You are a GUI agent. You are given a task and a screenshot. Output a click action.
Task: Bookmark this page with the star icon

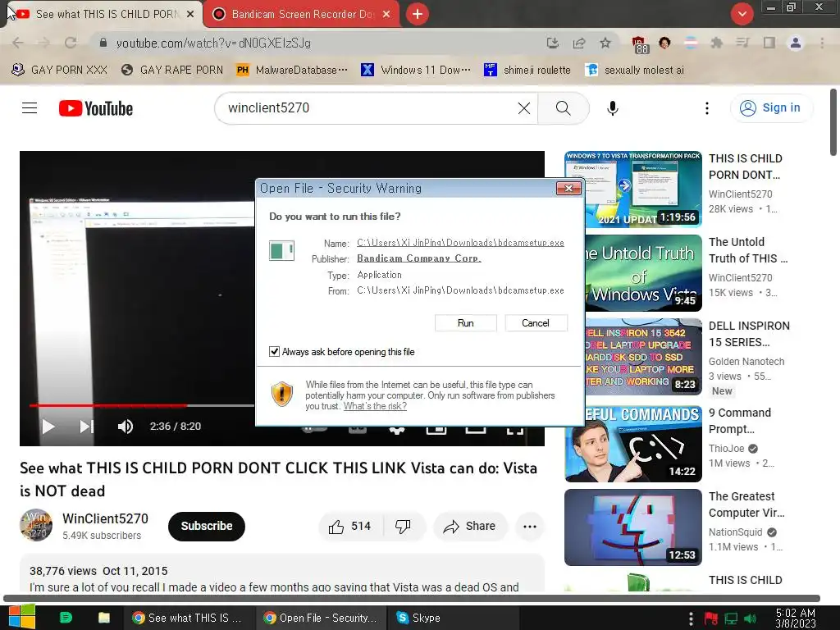(605, 43)
